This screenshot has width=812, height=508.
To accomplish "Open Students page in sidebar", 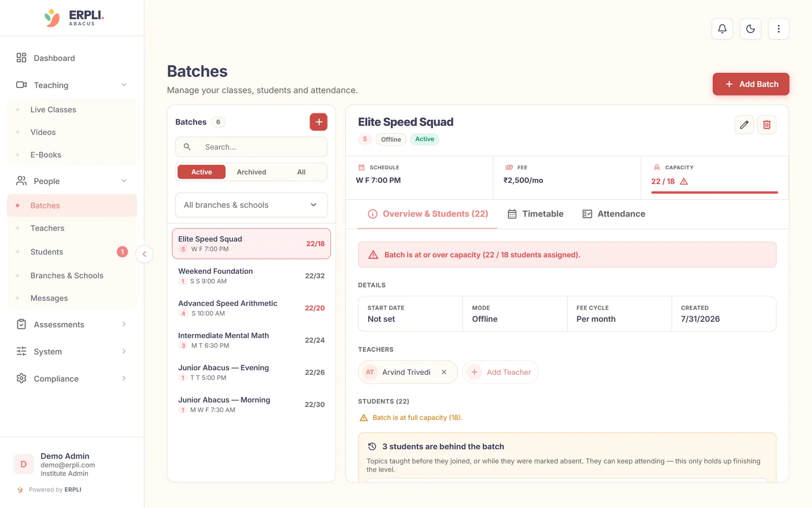I will point(72,252).
